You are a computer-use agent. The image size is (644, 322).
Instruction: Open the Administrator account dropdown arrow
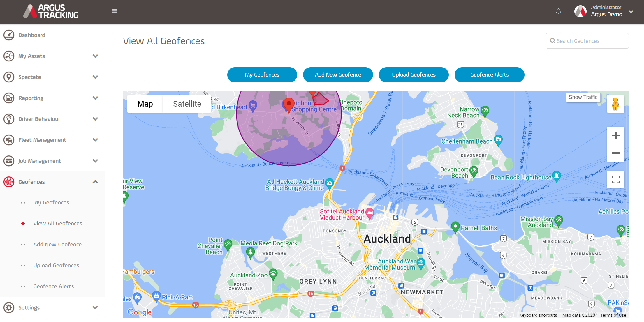[x=631, y=12]
